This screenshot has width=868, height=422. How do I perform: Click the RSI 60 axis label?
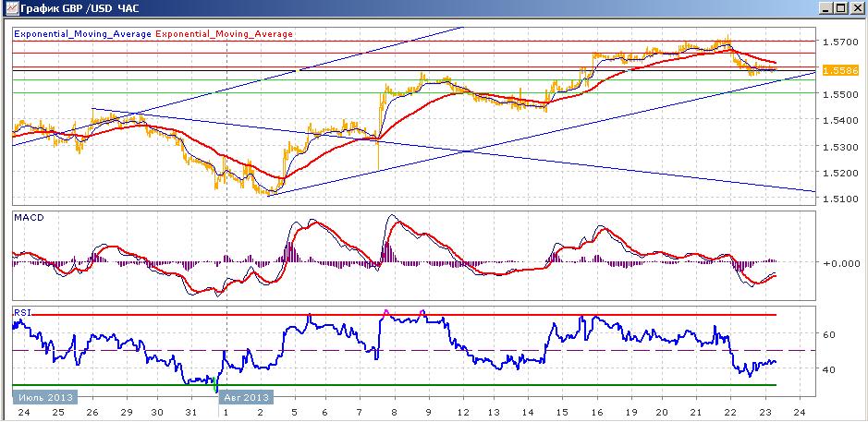click(828, 335)
